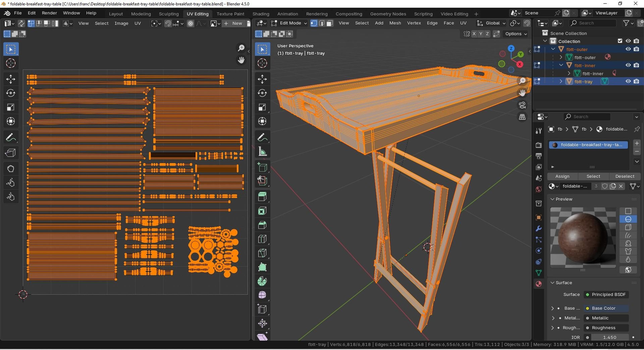
Task: Expand the fbtt-tray tree item
Action: point(561,81)
